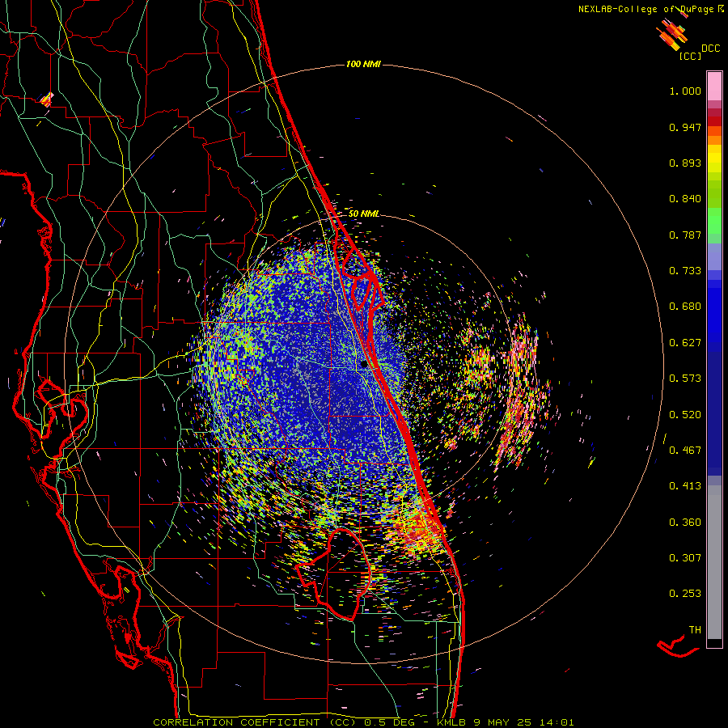Select the 0.947 value on the color scale
Screen dimensions: 728x728
(685, 127)
